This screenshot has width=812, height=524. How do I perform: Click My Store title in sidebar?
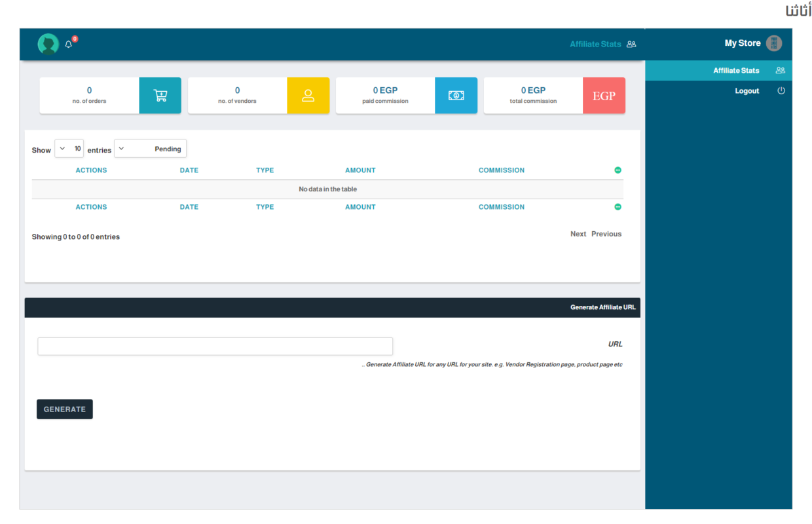tap(743, 43)
